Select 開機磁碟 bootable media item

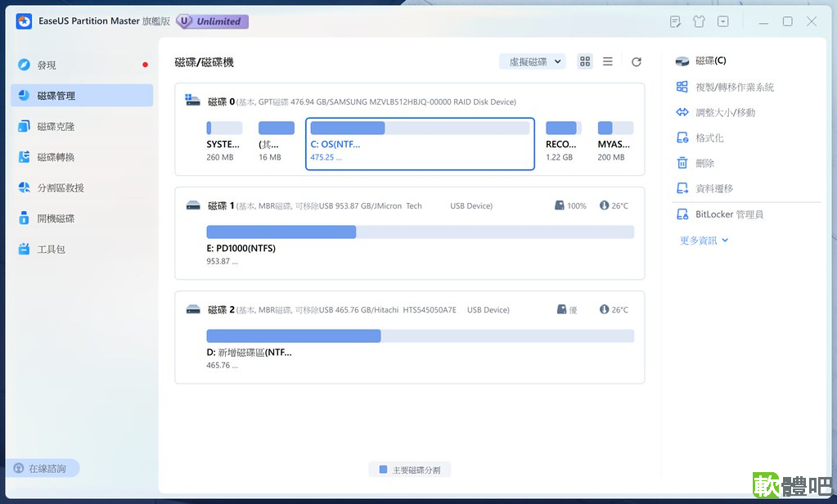click(x=82, y=218)
